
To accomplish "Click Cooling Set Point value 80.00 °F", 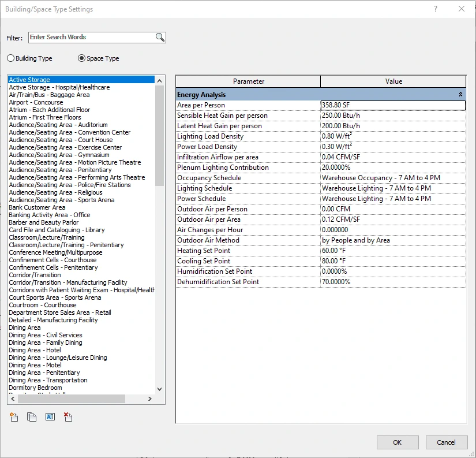I will tap(393, 261).
